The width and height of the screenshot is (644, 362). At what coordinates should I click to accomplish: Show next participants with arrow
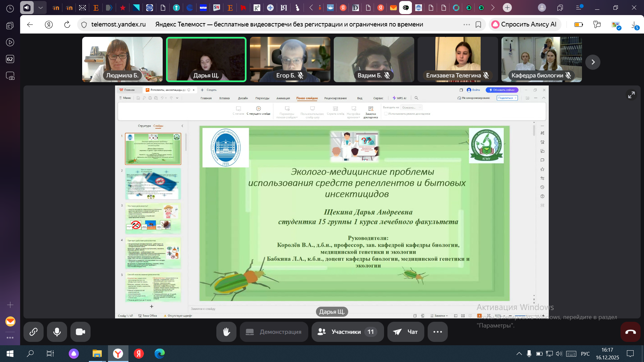tap(593, 62)
